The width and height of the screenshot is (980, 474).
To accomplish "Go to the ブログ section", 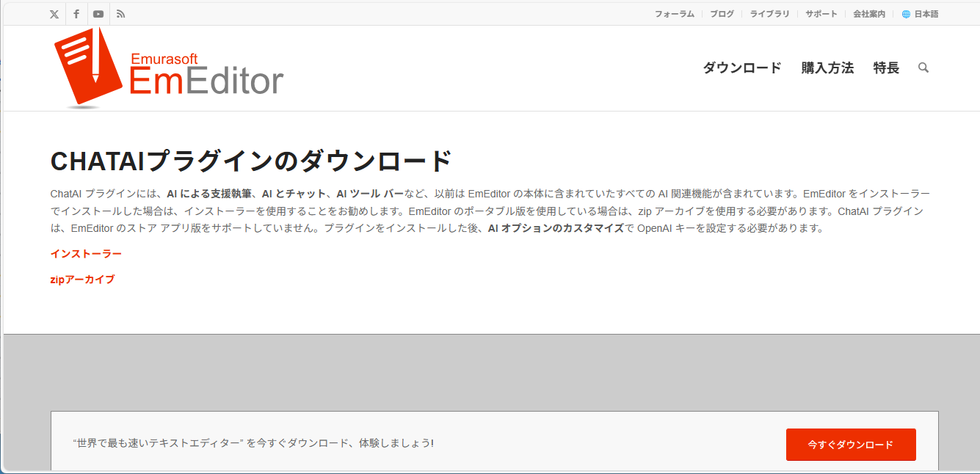I will click(x=722, y=13).
